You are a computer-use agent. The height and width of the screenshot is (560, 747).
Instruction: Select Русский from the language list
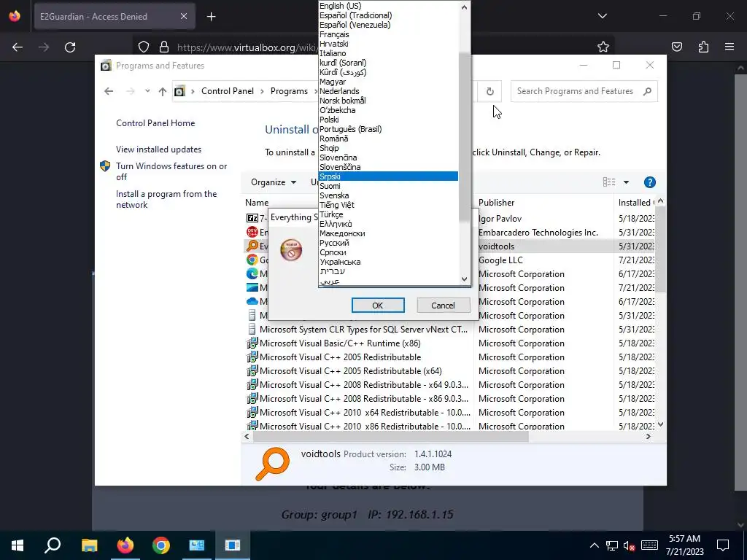click(388, 243)
